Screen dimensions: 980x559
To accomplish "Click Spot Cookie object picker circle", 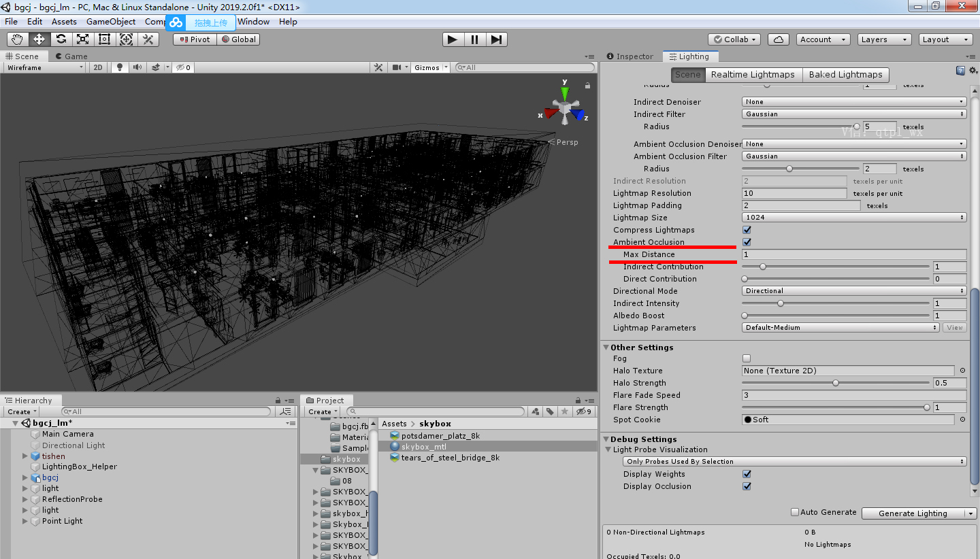I will click(962, 420).
